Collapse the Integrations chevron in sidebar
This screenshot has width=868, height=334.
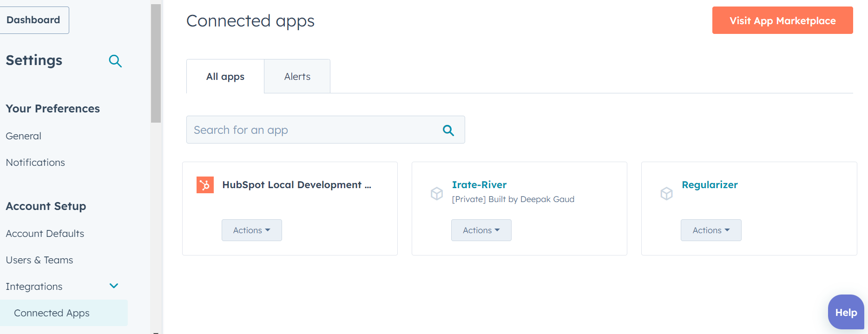pyautogui.click(x=114, y=286)
